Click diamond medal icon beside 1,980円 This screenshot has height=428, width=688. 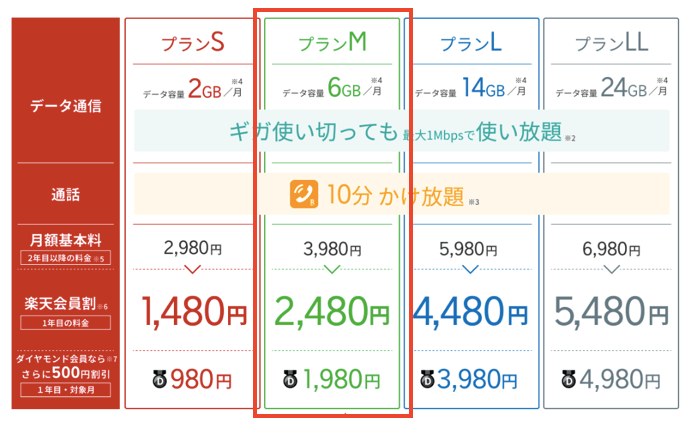290,379
